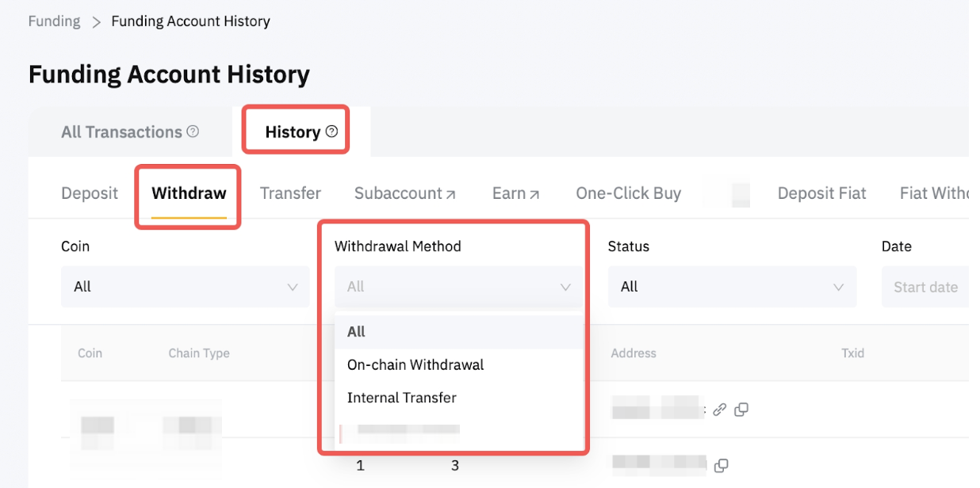
Task: Open the Status filter dropdown
Action: (732, 287)
